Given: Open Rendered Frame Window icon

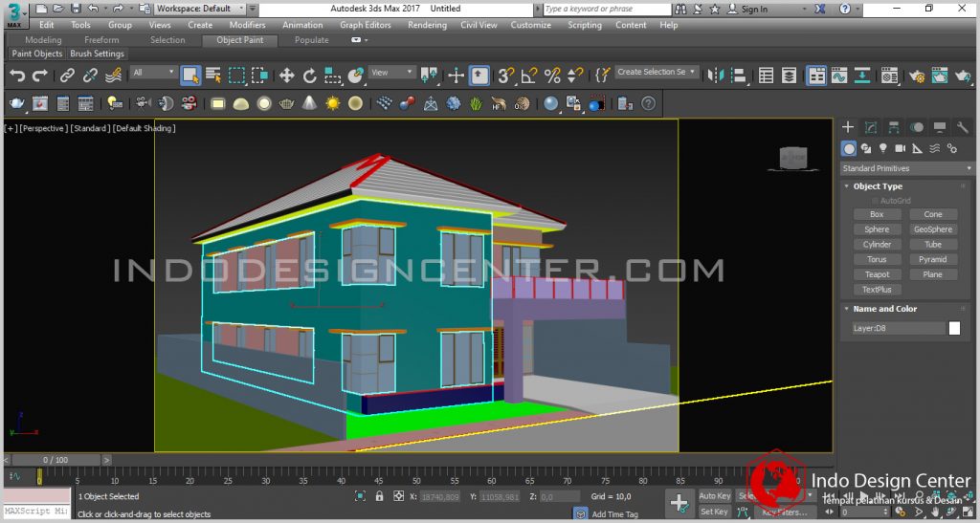Looking at the screenshot, I should coord(940,76).
